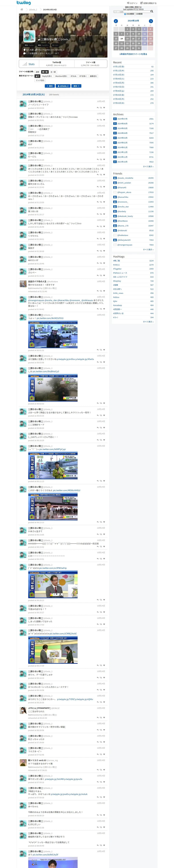Click reply icon on ノーパンツノーライフ tweet
The height and width of the screenshot is (868, 174).
coord(98,108)
